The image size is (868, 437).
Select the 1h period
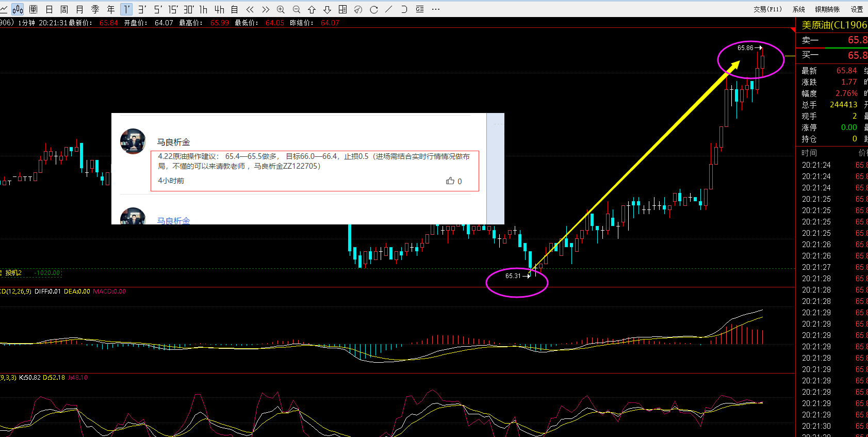pos(204,9)
